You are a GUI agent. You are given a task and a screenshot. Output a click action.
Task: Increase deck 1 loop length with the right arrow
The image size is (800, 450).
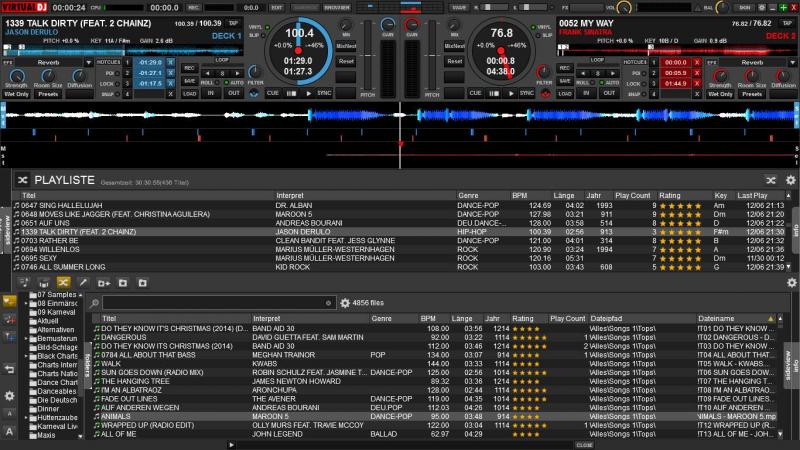point(237,73)
